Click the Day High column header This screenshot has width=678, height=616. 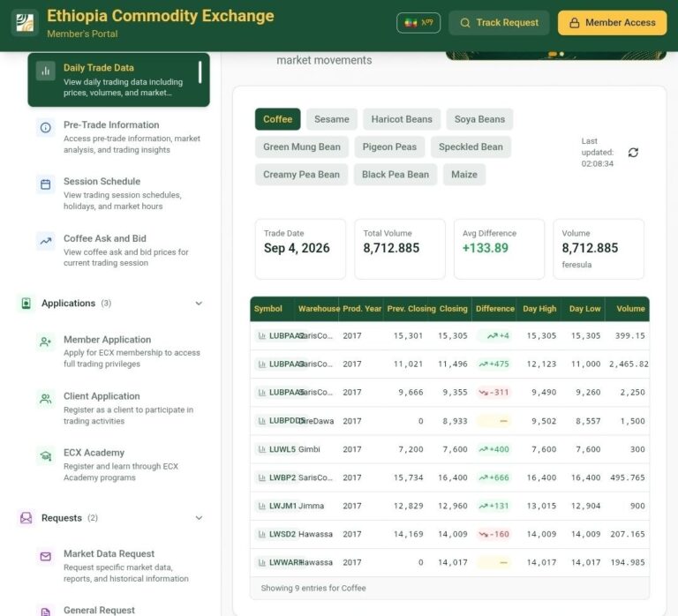pyautogui.click(x=539, y=309)
